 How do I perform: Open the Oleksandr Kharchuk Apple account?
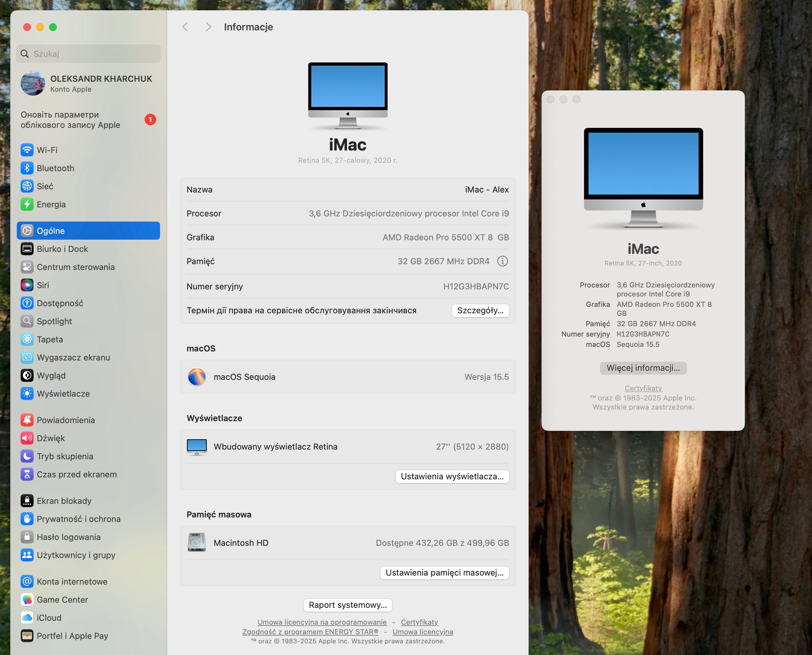[x=88, y=83]
